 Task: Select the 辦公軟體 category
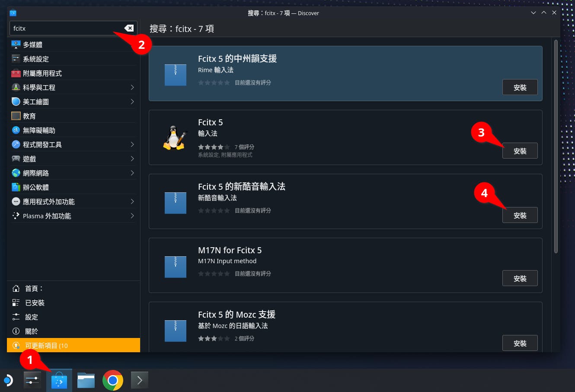click(73, 187)
